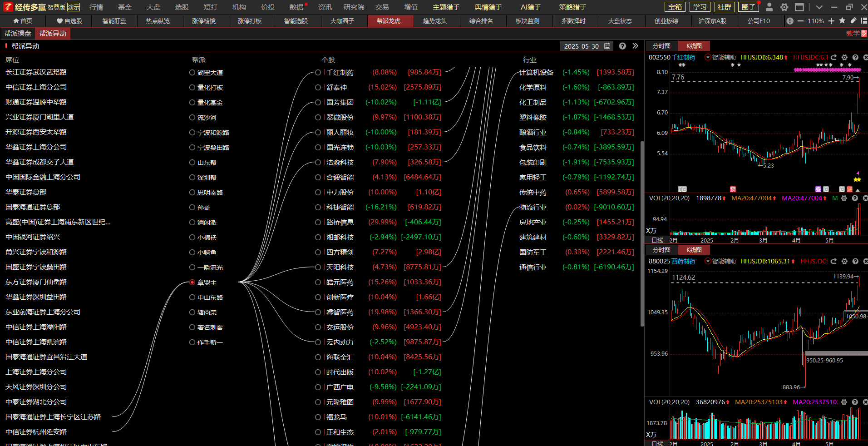Click help icon on 西药制药 chart header
Screen dimensions: 868x446
click(855, 261)
